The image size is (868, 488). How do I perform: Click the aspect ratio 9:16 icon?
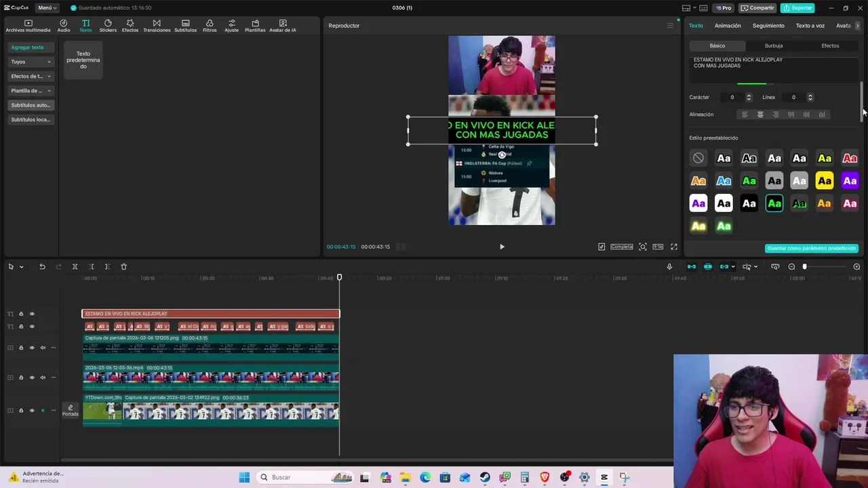point(658,247)
